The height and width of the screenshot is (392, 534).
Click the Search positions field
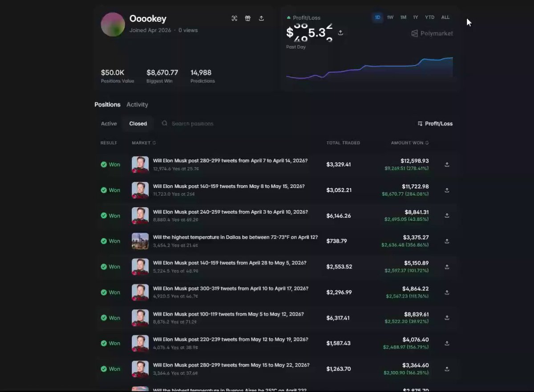tap(193, 124)
